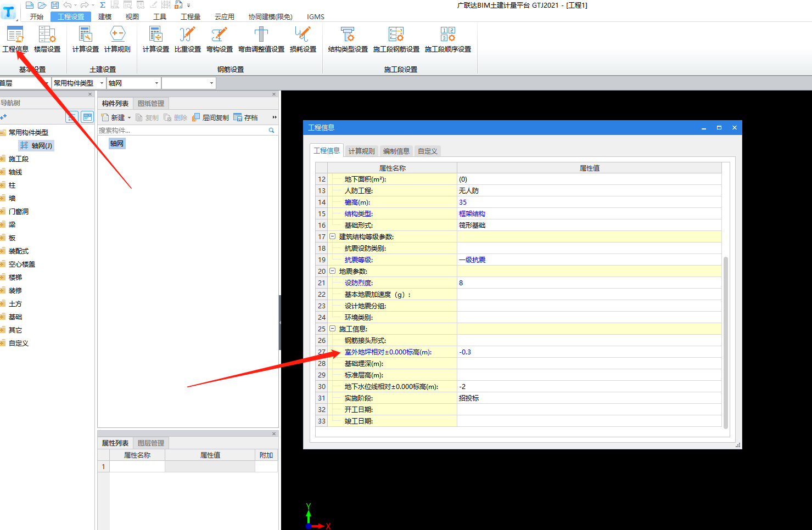Select 轴网(J) in the navigation tree
The width and height of the screenshot is (812, 530).
pos(36,146)
